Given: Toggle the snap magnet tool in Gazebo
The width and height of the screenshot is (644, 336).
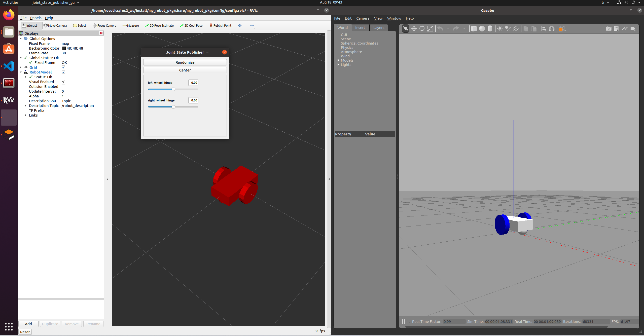Looking at the screenshot, I should point(552,29).
